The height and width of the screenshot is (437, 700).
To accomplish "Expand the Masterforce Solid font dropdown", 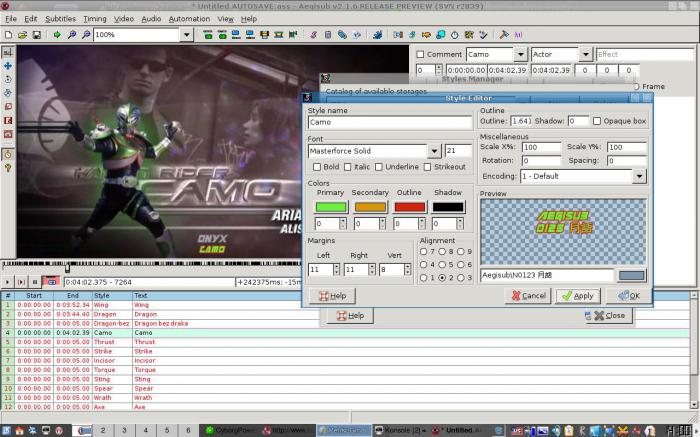I will [434, 151].
